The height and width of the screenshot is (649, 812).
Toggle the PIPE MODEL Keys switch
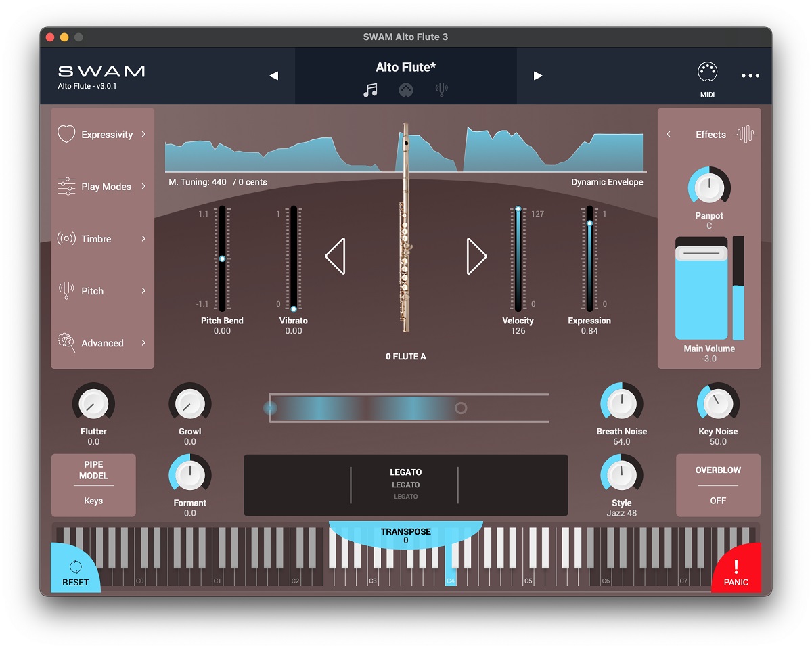click(93, 485)
